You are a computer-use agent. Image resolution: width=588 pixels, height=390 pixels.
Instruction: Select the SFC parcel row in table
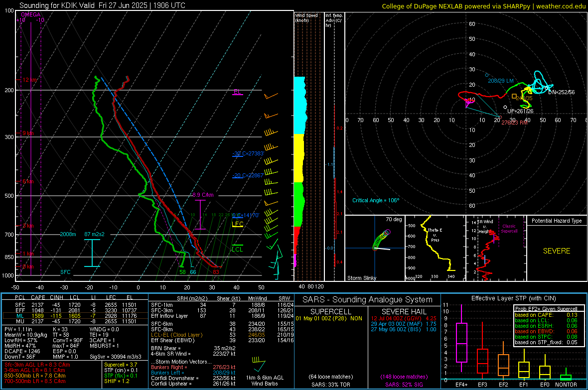(x=75, y=305)
